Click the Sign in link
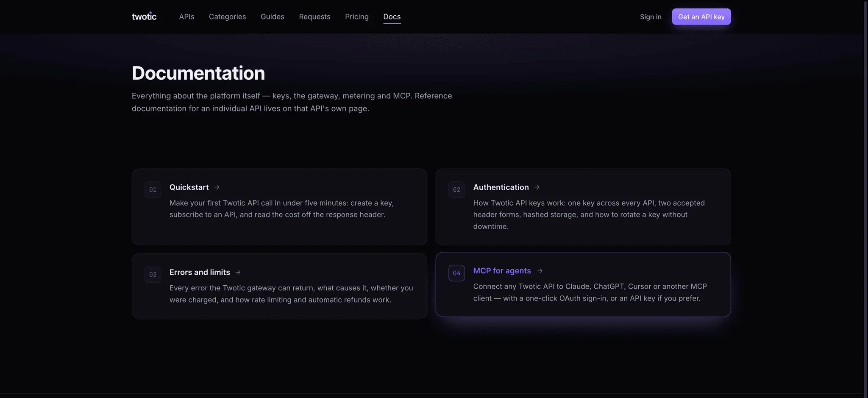Viewport: 868px width, 398px height. 651,17
